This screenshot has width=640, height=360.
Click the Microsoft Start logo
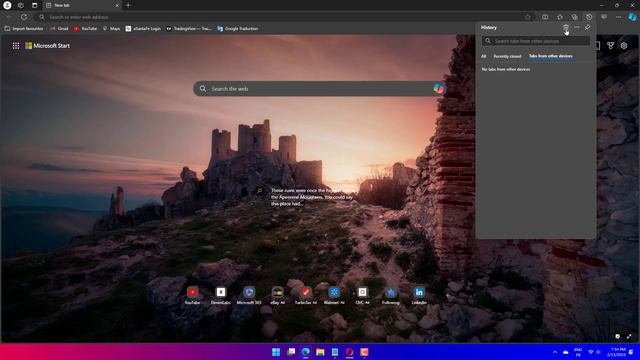(47, 46)
